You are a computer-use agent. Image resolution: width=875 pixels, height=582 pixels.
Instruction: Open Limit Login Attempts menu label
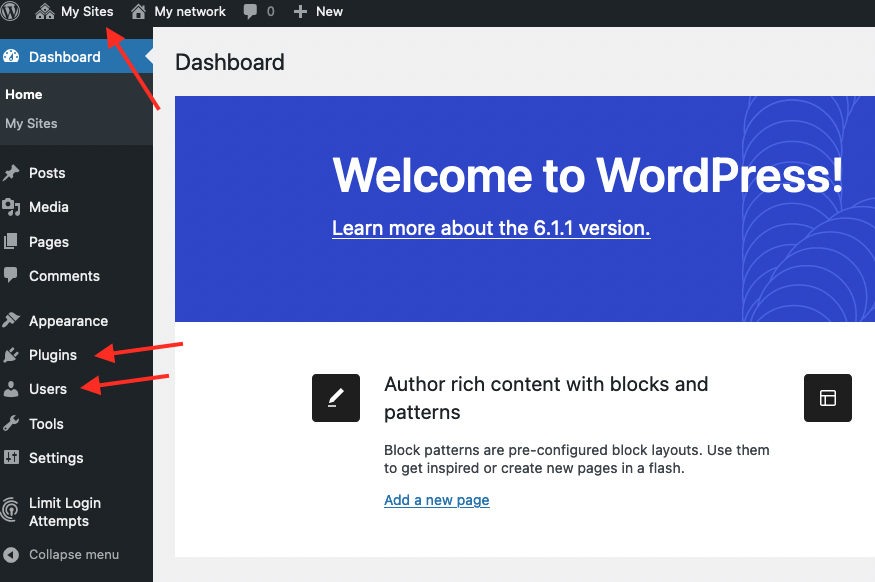65,512
